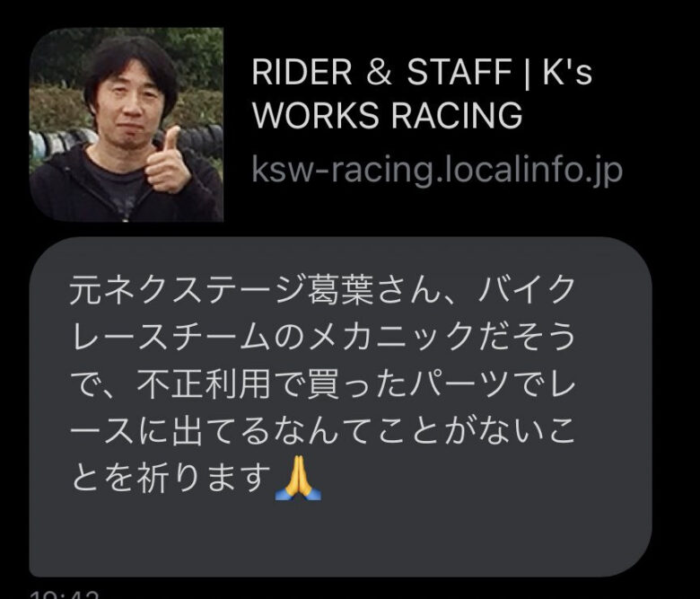Tap the message line containing 不正利用で買ったパーツ
700x599 pixels.
pyautogui.click(x=322, y=383)
